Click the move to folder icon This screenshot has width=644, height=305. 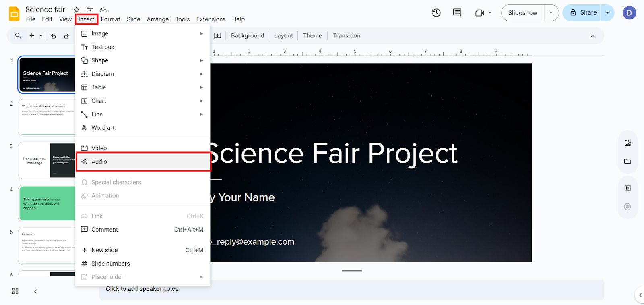coord(90,10)
